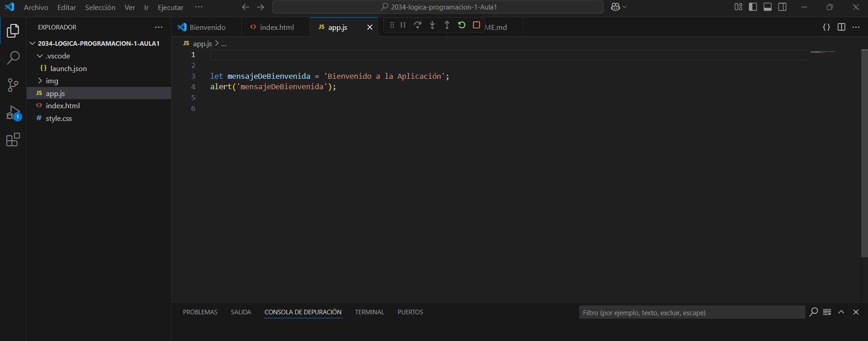Show more menu bar items
The width and height of the screenshot is (868, 341).
click(198, 7)
